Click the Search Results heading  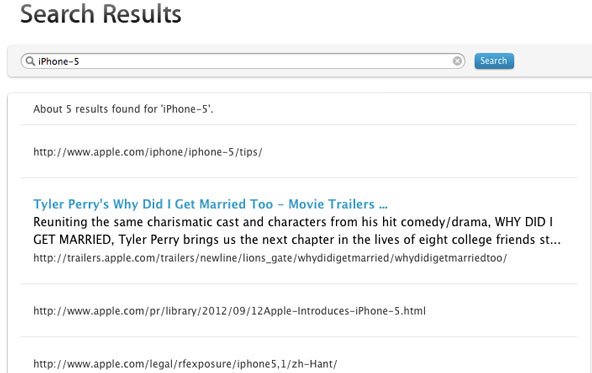[101, 14]
